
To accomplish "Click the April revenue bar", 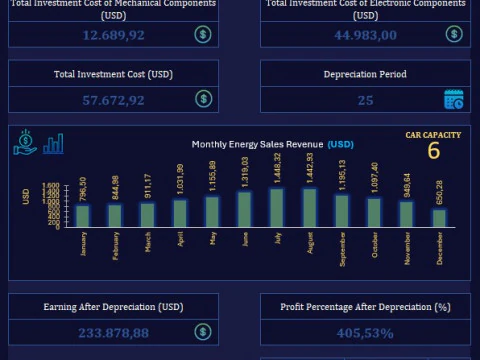I will (x=180, y=213).
